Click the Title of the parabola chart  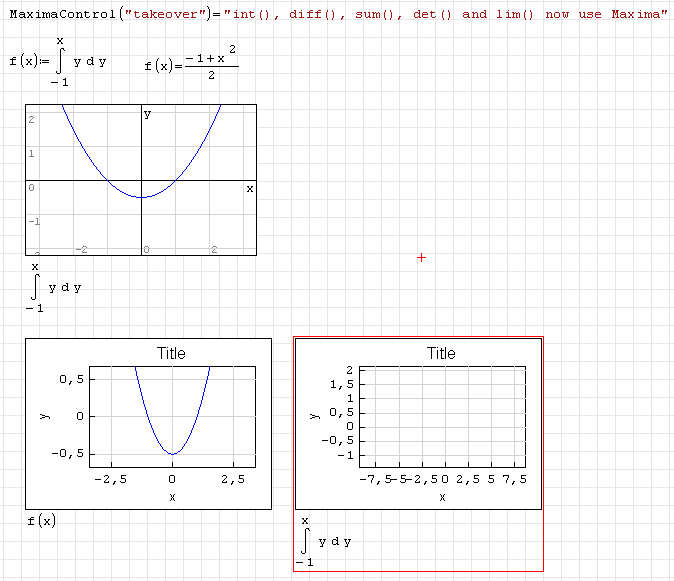tap(171, 353)
